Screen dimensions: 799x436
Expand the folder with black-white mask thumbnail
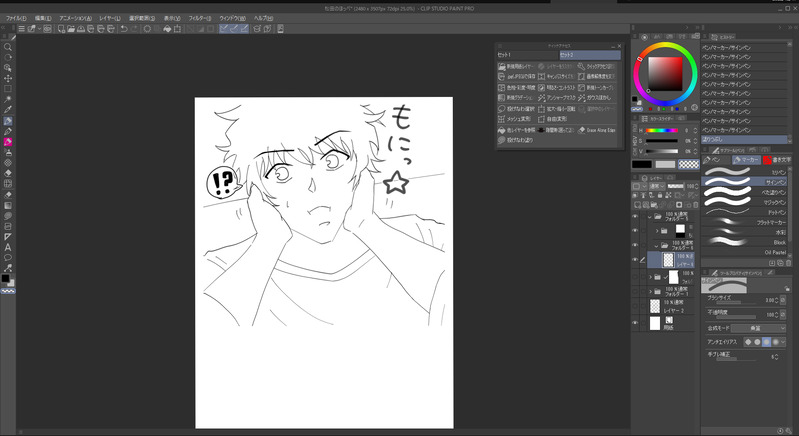(x=657, y=231)
